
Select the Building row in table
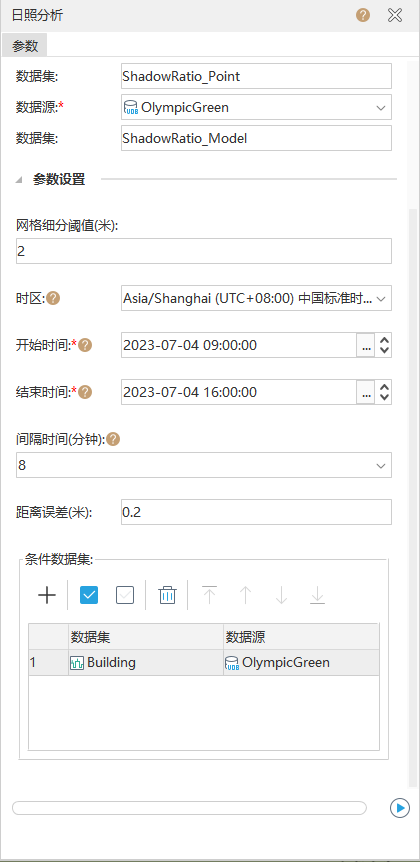(204, 663)
